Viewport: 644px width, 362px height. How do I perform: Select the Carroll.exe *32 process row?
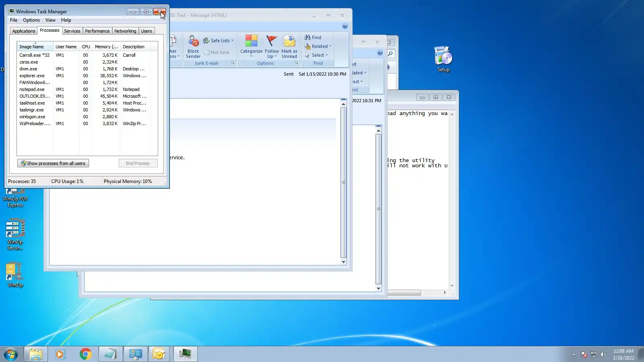pos(87,55)
